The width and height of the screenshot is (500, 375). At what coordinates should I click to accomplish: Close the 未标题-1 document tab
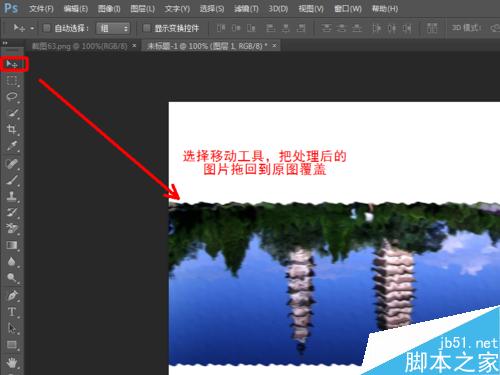[274, 46]
